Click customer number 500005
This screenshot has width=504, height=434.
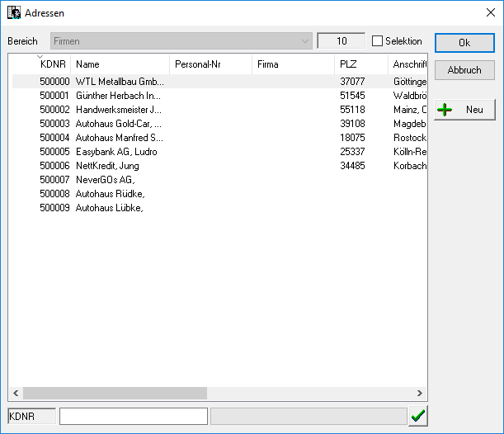[54, 152]
